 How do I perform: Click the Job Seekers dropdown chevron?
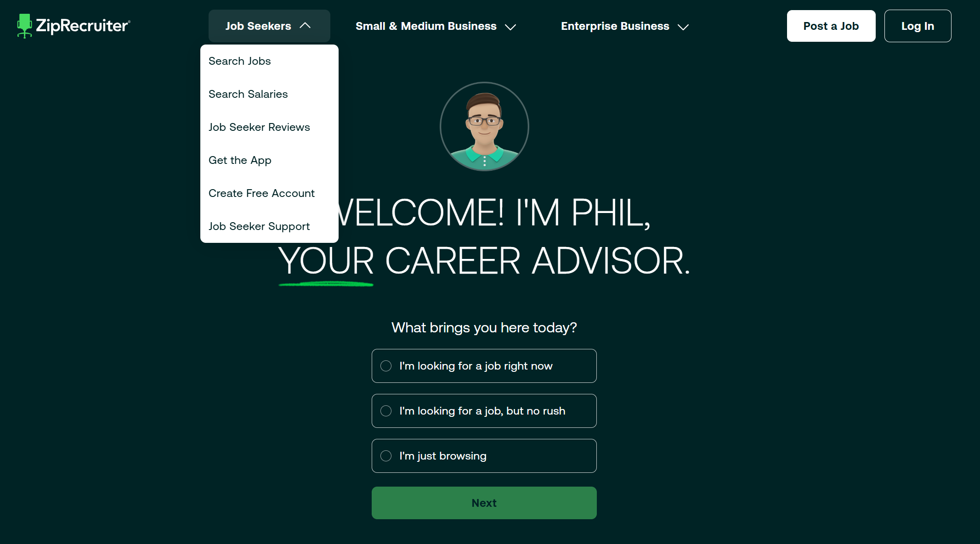305,26
